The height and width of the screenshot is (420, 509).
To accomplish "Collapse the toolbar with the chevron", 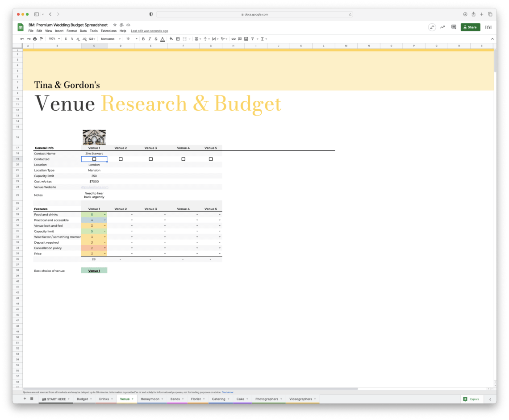I will tap(492, 39).
